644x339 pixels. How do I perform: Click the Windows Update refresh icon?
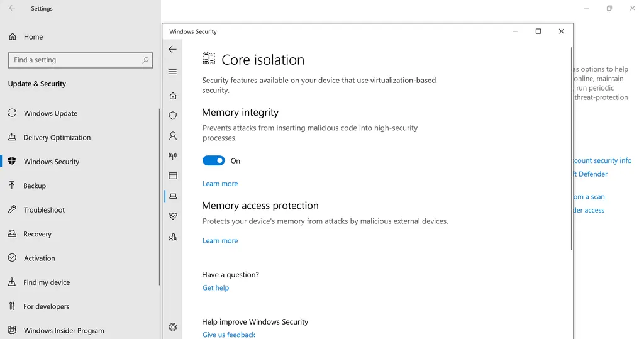pos(13,113)
